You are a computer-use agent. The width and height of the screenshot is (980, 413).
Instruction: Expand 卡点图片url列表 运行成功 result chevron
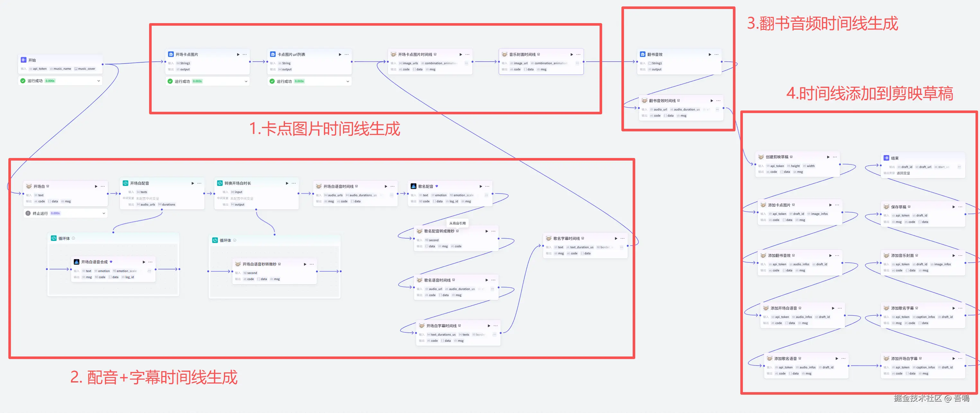coord(348,81)
